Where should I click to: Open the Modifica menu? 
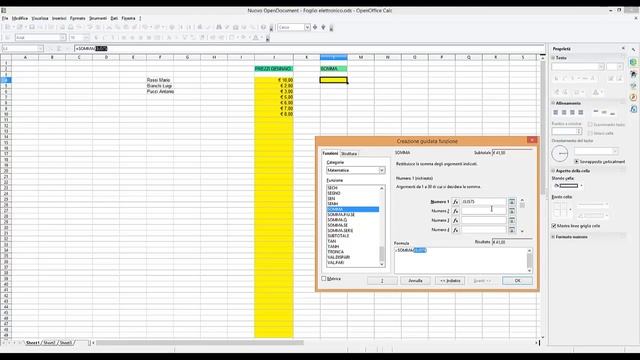pyautogui.click(x=20, y=18)
